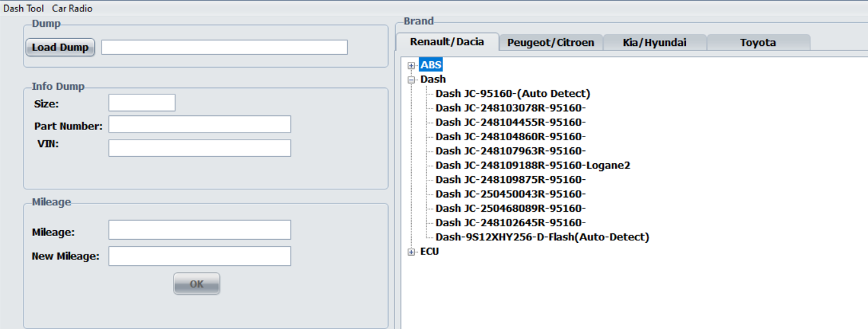Open the Dash Tool menu
The height and width of the screenshot is (329, 868).
(x=24, y=8)
